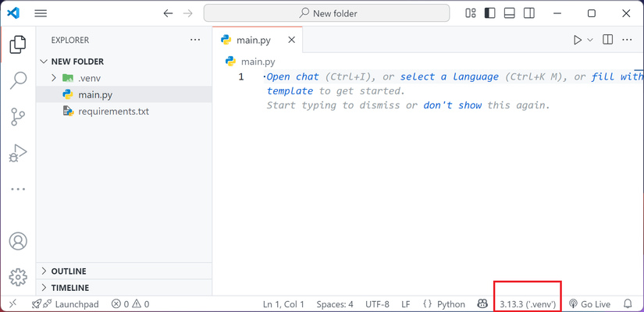Open the Accounts menu icon
The height and width of the screenshot is (312, 644).
click(17, 241)
